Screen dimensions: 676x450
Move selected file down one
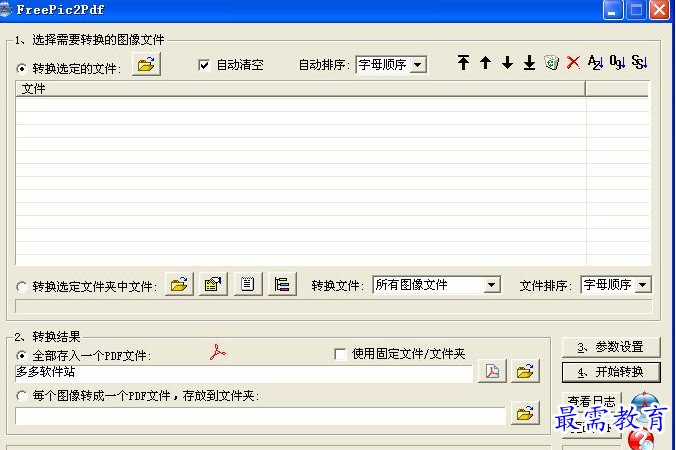click(507, 62)
